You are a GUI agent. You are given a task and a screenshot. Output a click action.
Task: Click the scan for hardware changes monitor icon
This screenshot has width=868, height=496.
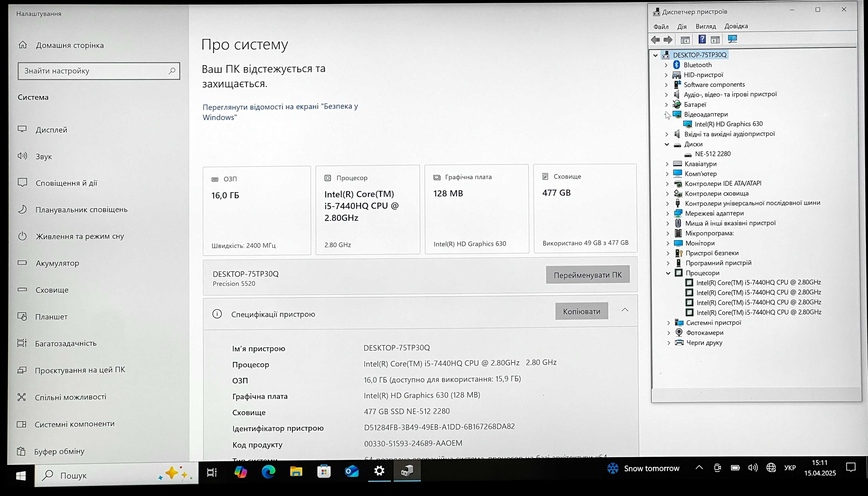732,39
